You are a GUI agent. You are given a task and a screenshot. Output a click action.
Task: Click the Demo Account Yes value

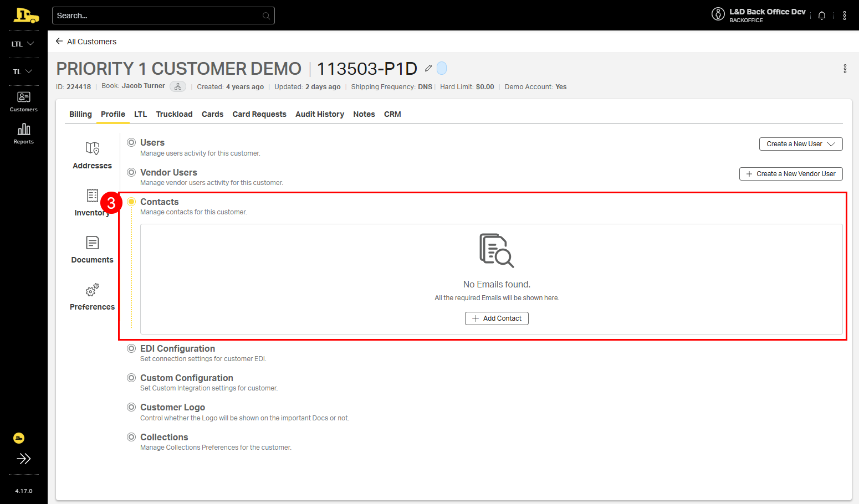coord(561,87)
